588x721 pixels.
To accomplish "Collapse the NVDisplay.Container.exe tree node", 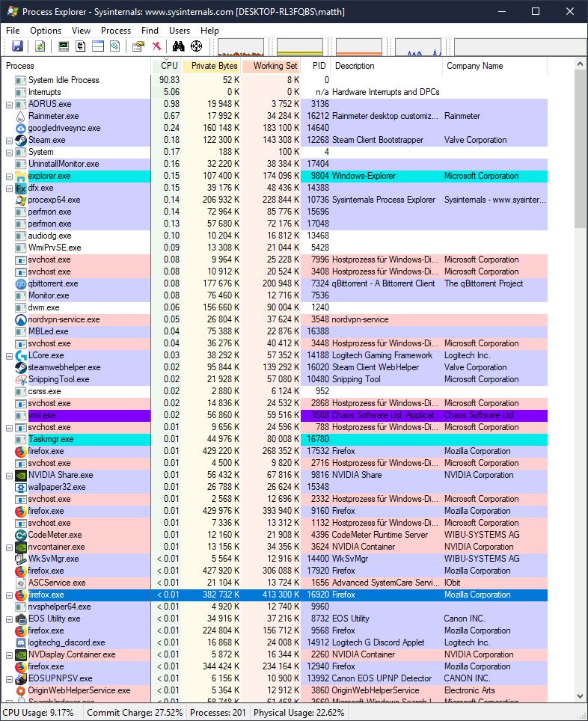I will click(9, 654).
